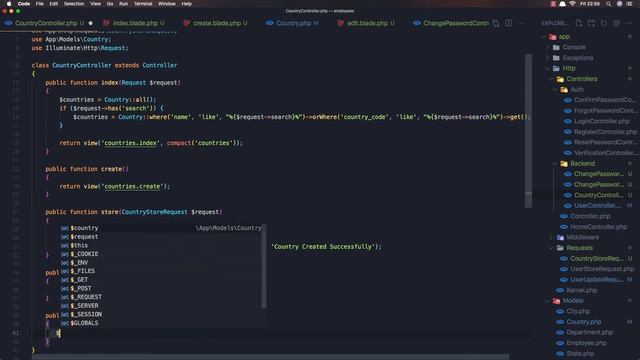Select $request autocomplete suggestion

(161, 237)
